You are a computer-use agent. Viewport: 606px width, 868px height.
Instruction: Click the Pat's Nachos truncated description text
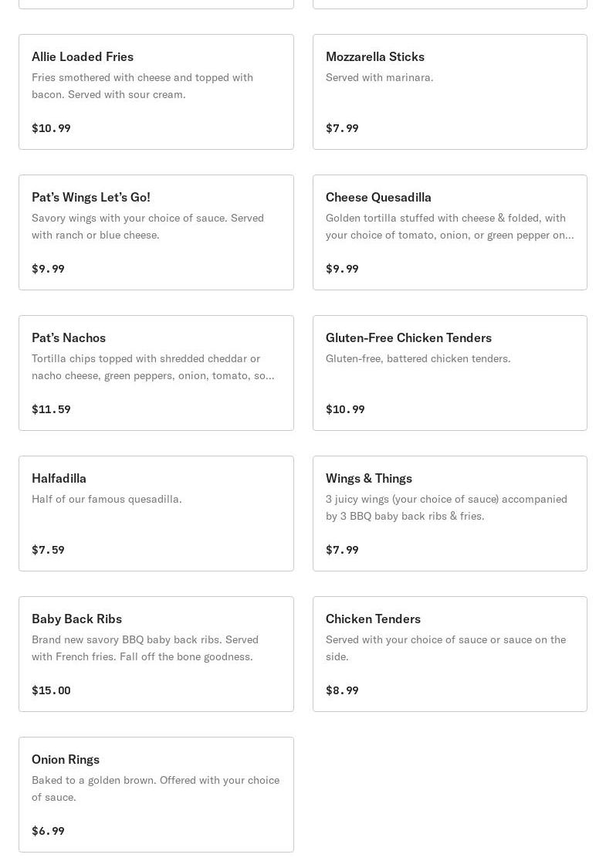153,367
